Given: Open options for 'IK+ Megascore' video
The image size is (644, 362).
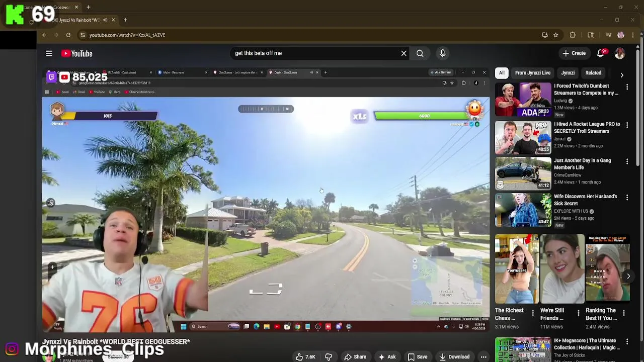Looking at the screenshot, I should click(627, 342).
